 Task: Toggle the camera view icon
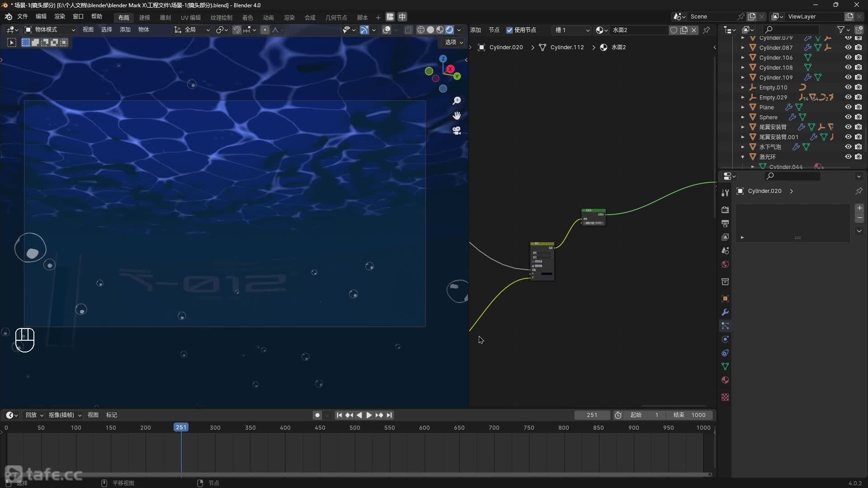[x=457, y=131]
